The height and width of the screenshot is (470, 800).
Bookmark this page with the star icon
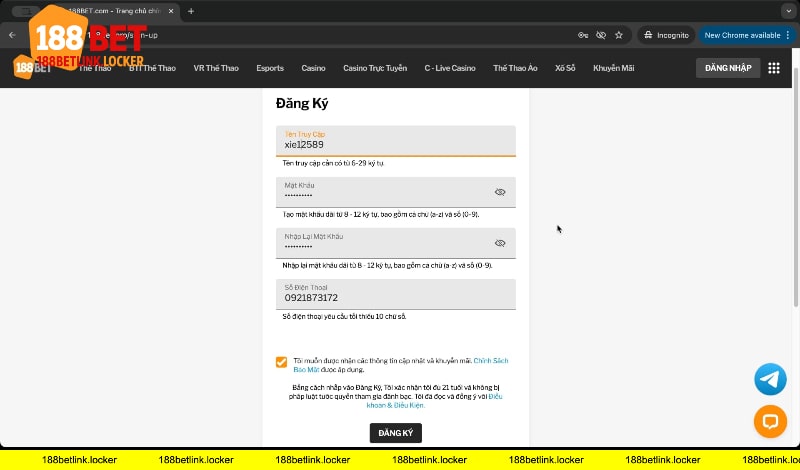[619, 35]
